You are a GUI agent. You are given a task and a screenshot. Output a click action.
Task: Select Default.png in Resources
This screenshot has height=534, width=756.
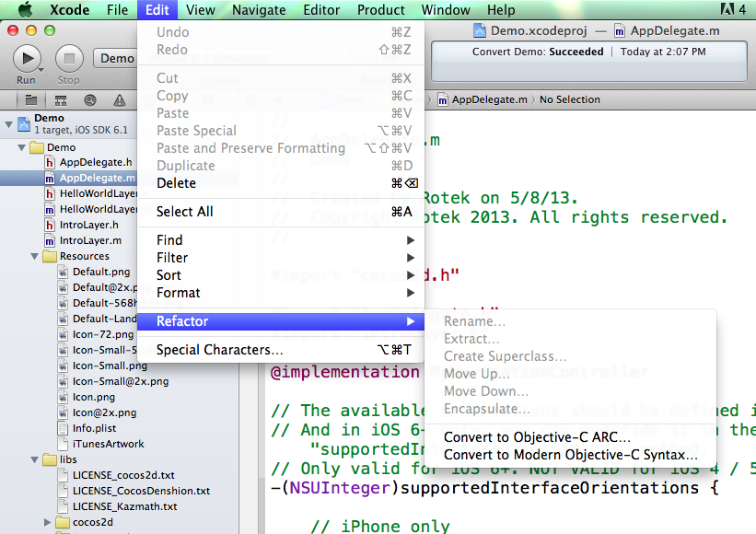(x=101, y=272)
